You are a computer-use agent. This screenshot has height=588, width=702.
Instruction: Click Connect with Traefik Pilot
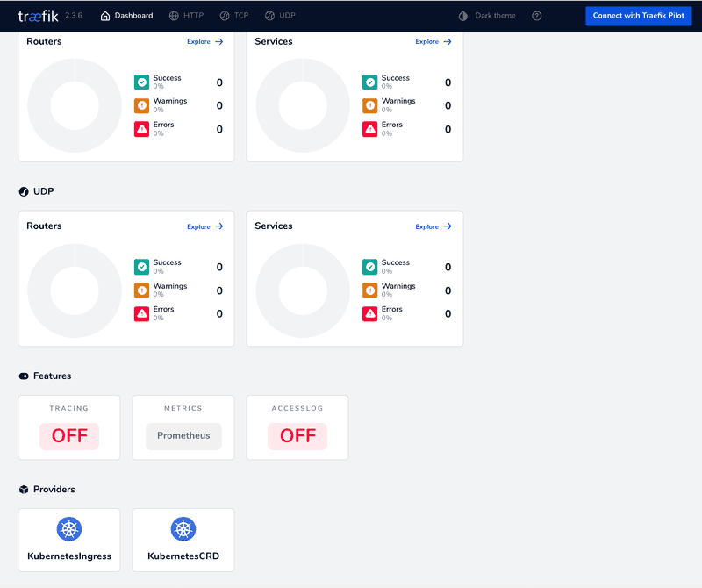click(638, 16)
